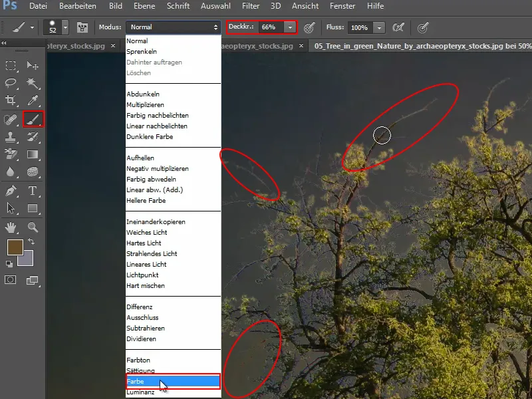This screenshot has height=399, width=532.
Task: Reset default foreground and background colors
Action: (9, 264)
